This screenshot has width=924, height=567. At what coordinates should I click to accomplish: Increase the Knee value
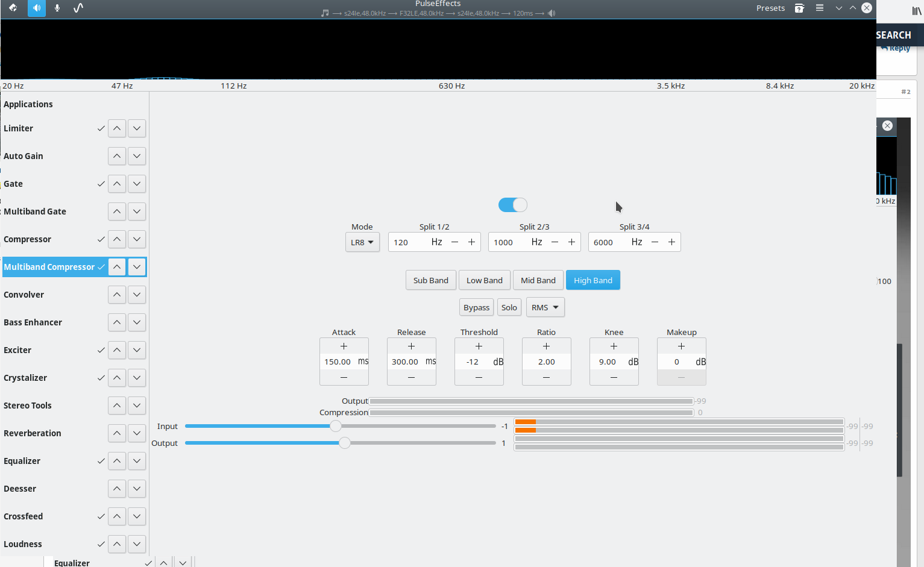pyautogui.click(x=614, y=346)
